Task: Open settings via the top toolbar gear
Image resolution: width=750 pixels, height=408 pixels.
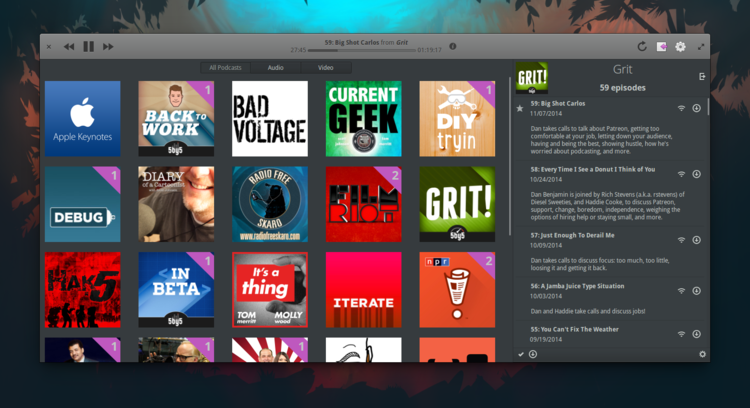Action: 680,46
